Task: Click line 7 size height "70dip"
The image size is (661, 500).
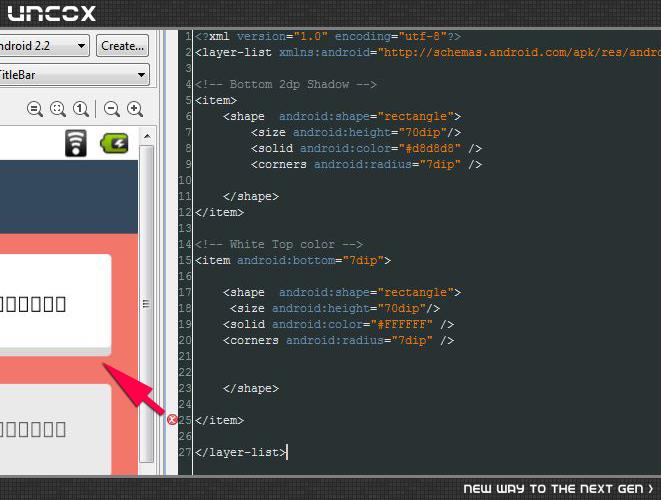Action: [356, 132]
